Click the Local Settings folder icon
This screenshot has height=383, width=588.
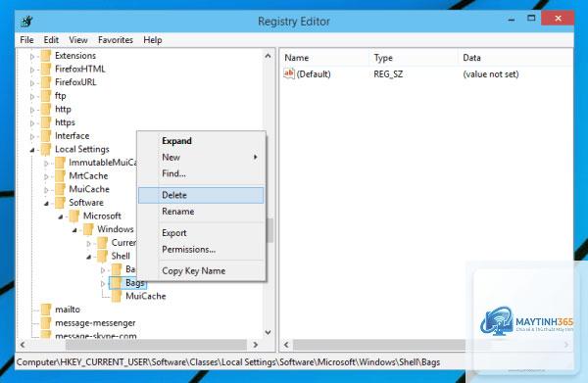pyautogui.click(x=46, y=149)
